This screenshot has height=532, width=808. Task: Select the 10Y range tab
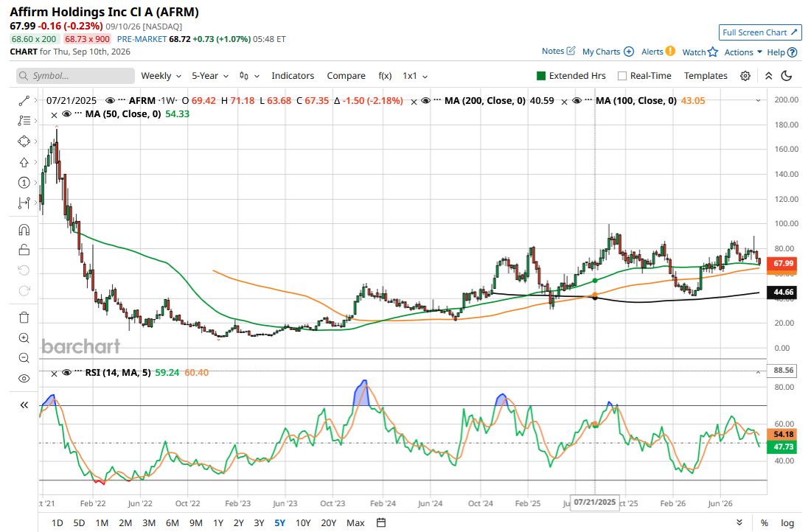coord(303,522)
